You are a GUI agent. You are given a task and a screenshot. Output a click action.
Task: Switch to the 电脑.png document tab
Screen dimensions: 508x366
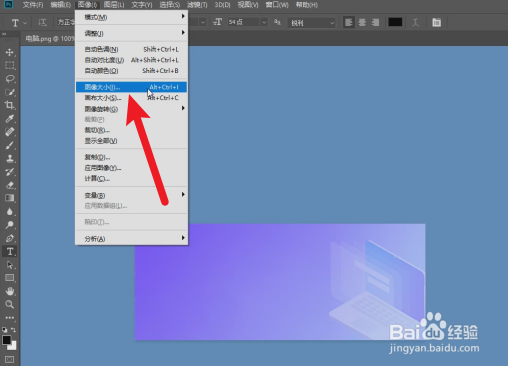49,39
